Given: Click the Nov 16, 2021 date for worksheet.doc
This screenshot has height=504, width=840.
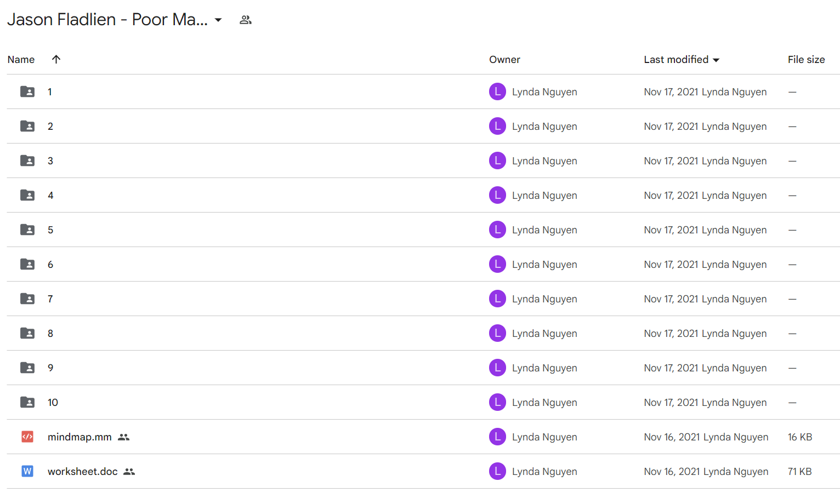Looking at the screenshot, I should pos(672,472).
